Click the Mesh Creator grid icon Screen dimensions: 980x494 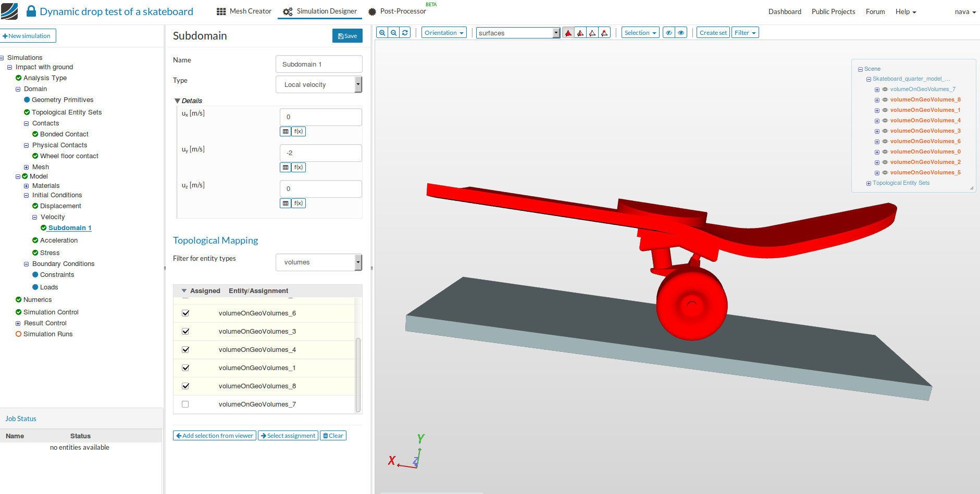(221, 11)
